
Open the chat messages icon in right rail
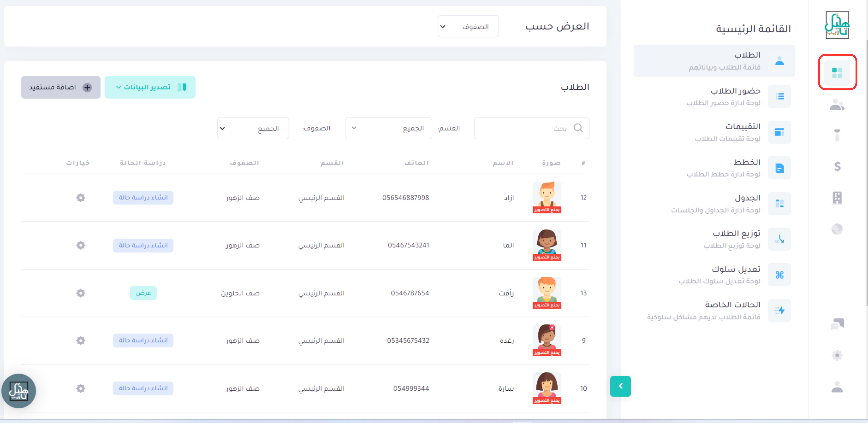click(837, 324)
